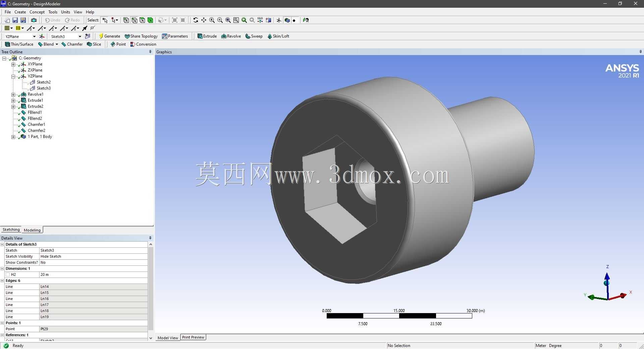Open the Select mode dropdown arrow
This screenshot has width=644, height=349.
click(117, 20)
